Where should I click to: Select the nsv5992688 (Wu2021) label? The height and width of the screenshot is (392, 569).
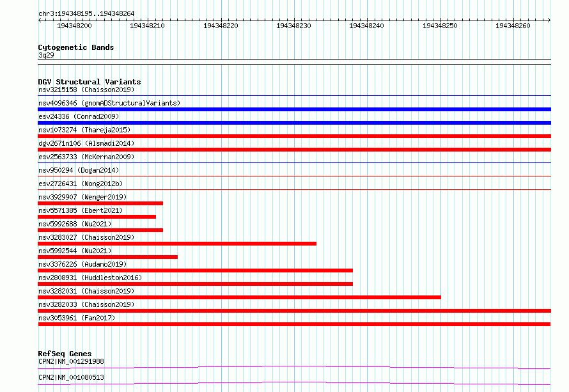(75, 224)
